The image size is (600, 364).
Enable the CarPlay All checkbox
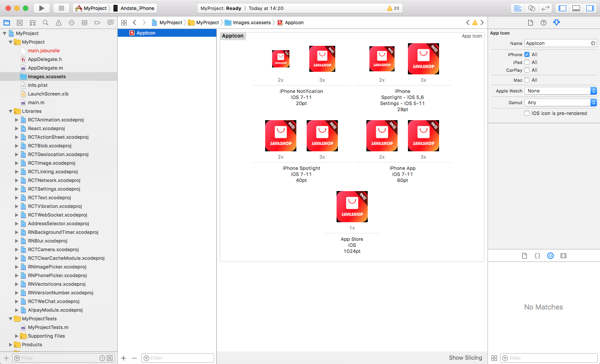527,70
